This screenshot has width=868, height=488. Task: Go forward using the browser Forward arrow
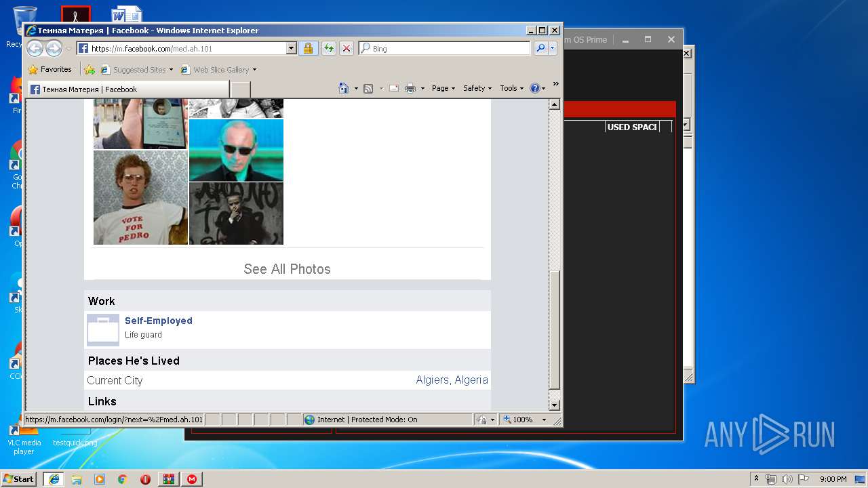[54, 48]
